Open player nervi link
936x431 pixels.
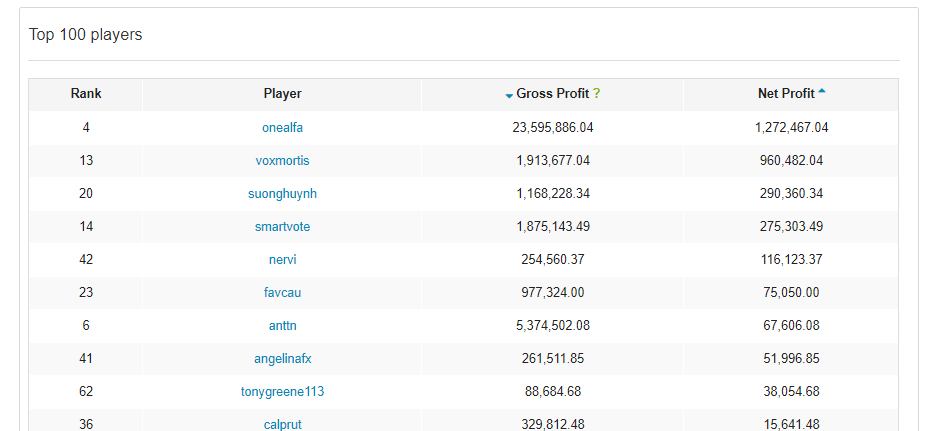[282, 260]
